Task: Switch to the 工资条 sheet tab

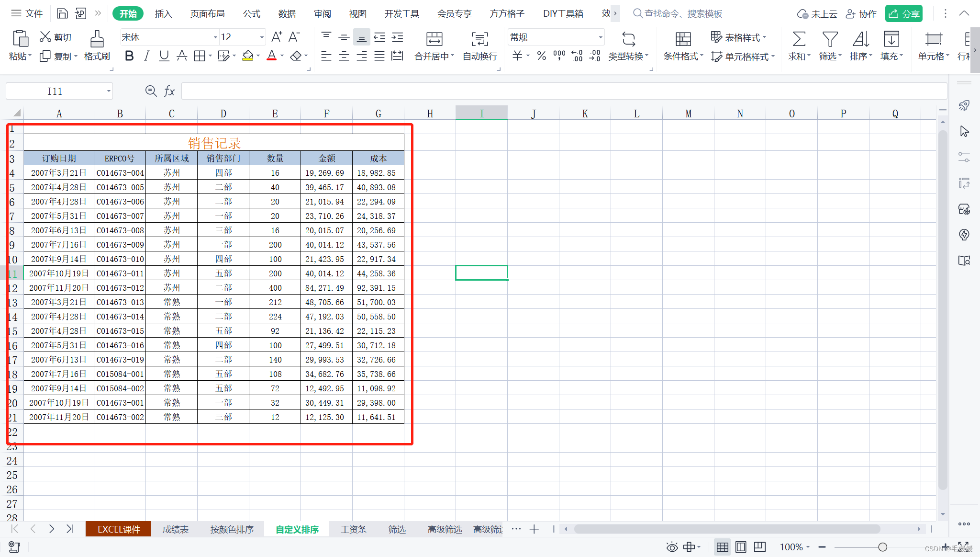Action: (353, 529)
